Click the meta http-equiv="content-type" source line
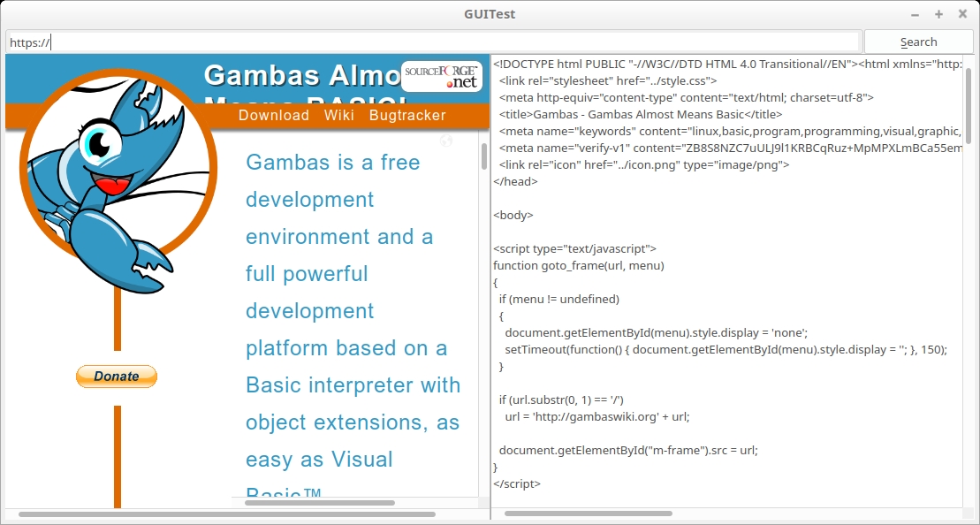This screenshot has width=980, height=525. point(687,97)
